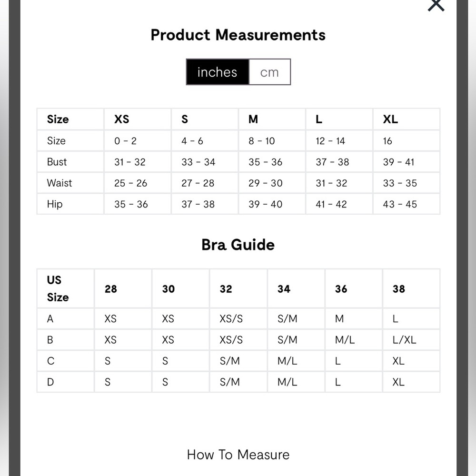The width and height of the screenshot is (476, 476).
Task: Switch units to inches
Action: pyautogui.click(x=218, y=72)
